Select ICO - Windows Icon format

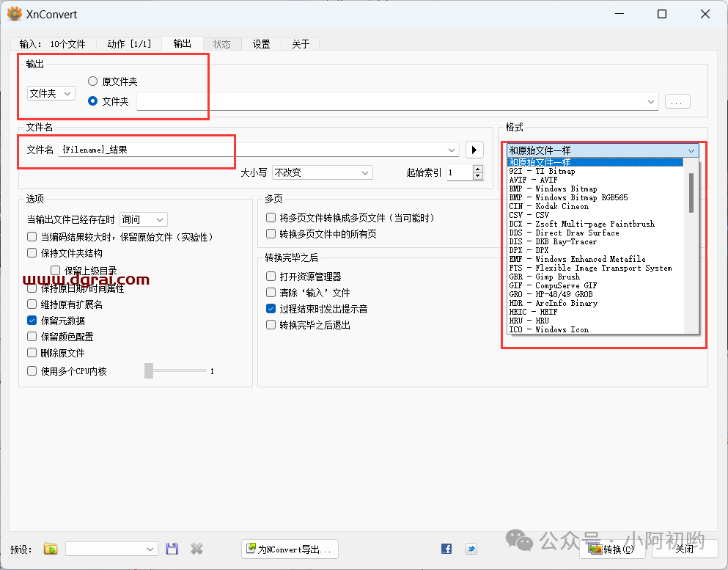click(595, 329)
